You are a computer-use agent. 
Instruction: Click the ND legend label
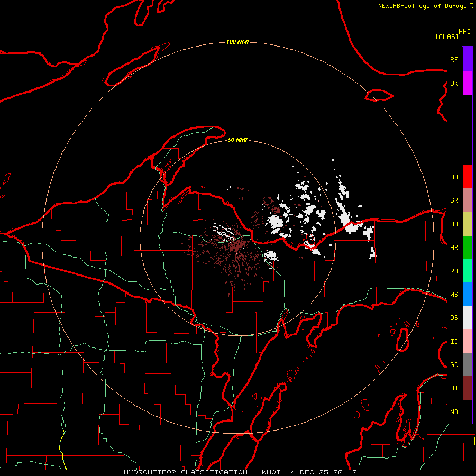pyautogui.click(x=454, y=412)
